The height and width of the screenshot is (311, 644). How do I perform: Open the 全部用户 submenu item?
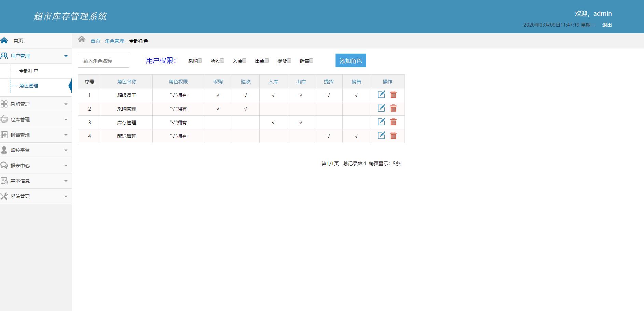pyautogui.click(x=29, y=71)
